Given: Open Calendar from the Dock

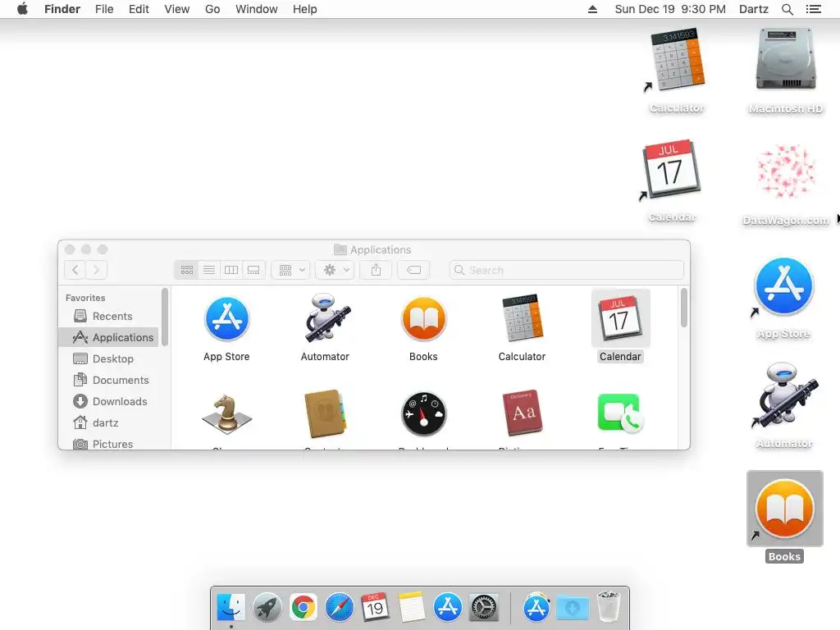Looking at the screenshot, I should pos(375,608).
